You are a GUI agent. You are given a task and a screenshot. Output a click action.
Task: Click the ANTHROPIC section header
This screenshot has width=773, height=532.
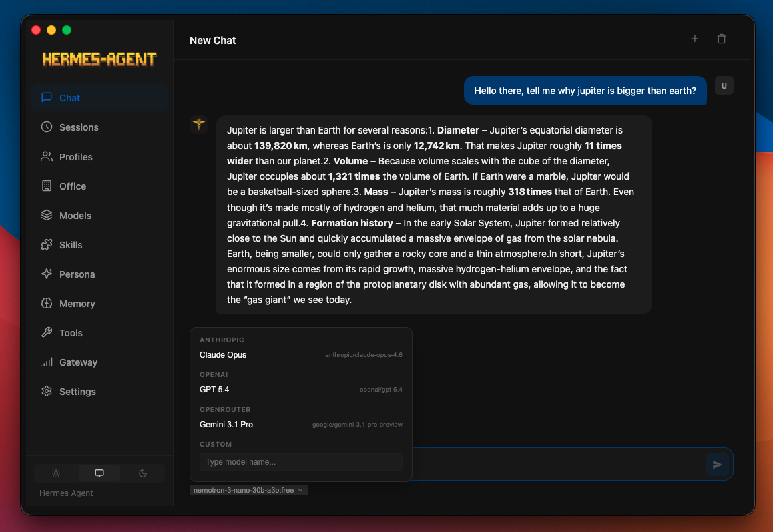(222, 340)
